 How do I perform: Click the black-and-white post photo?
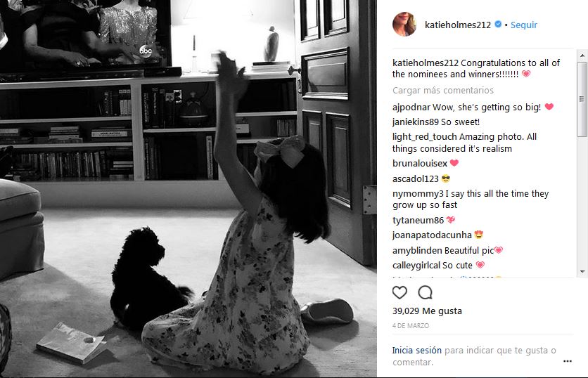pos(188,189)
